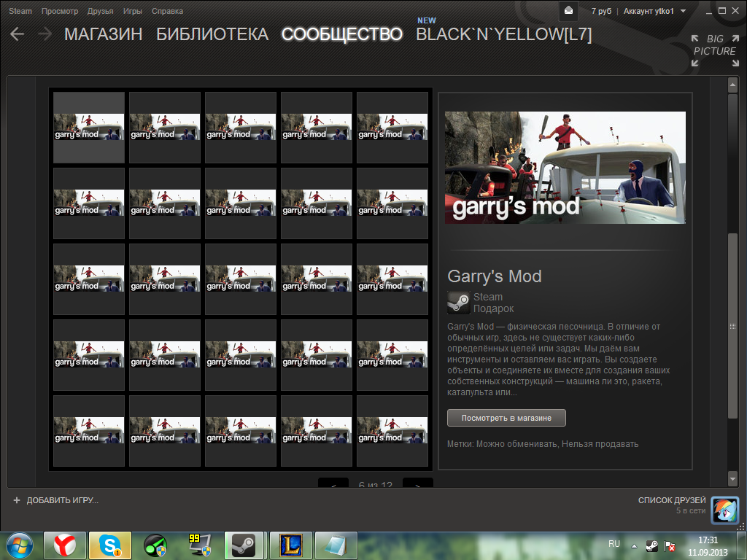Click Steam tray icon
This screenshot has width=747, height=560.
[651, 545]
